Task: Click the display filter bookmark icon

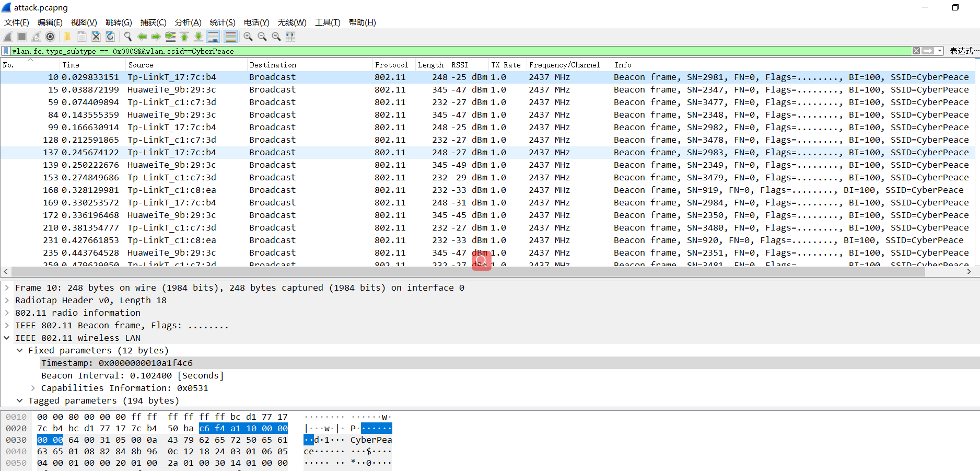Action: (6, 51)
